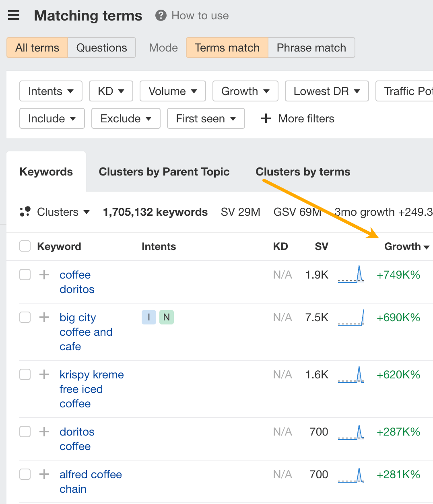The width and height of the screenshot is (433, 504).
Task: Click the clusters grouping icon beside Clusters
Action: (x=25, y=211)
